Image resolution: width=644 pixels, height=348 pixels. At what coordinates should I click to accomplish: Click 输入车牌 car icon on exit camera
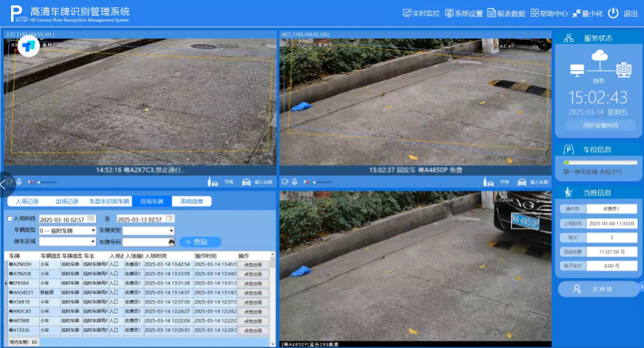tap(520, 182)
